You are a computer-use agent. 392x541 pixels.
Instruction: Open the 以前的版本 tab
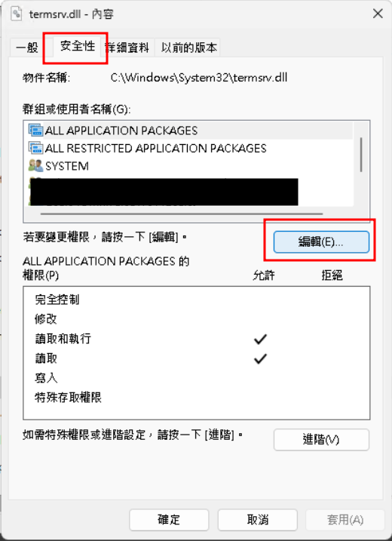188,48
